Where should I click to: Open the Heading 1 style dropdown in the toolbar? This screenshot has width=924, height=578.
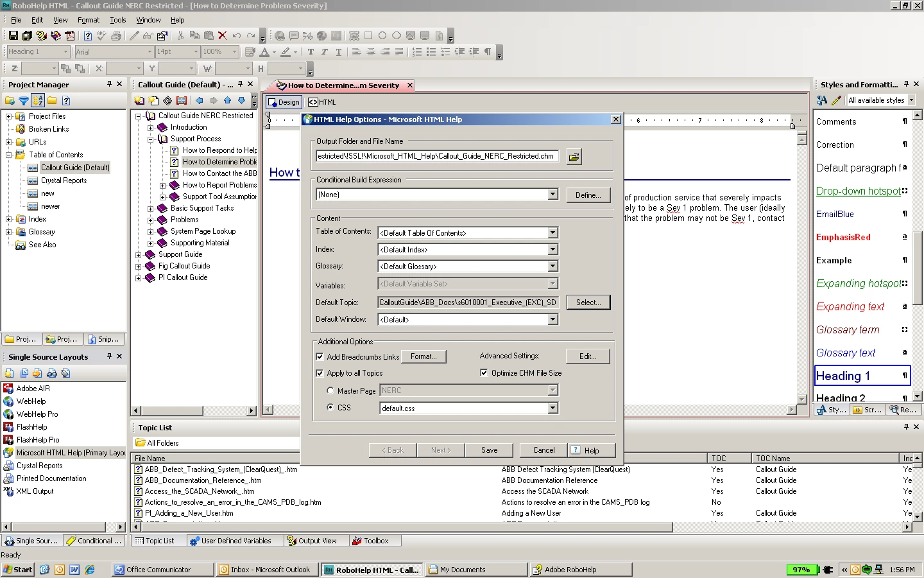point(65,51)
